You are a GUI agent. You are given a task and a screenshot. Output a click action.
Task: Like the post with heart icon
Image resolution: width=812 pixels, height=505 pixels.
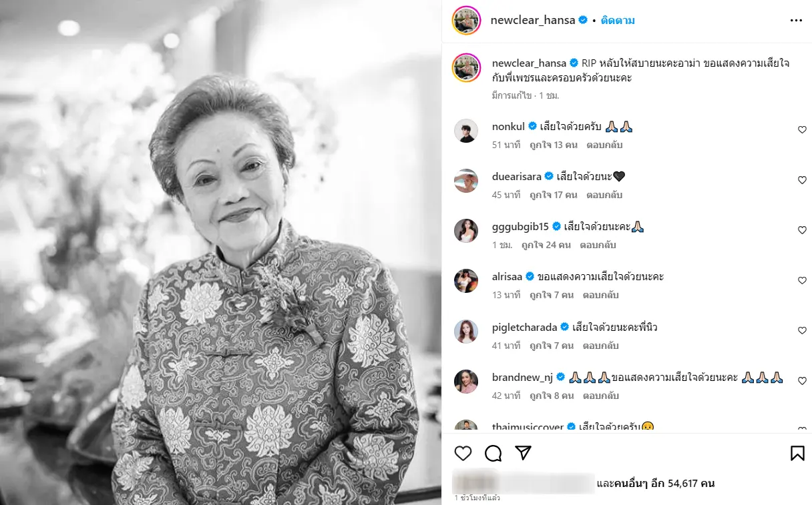tap(463, 454)
